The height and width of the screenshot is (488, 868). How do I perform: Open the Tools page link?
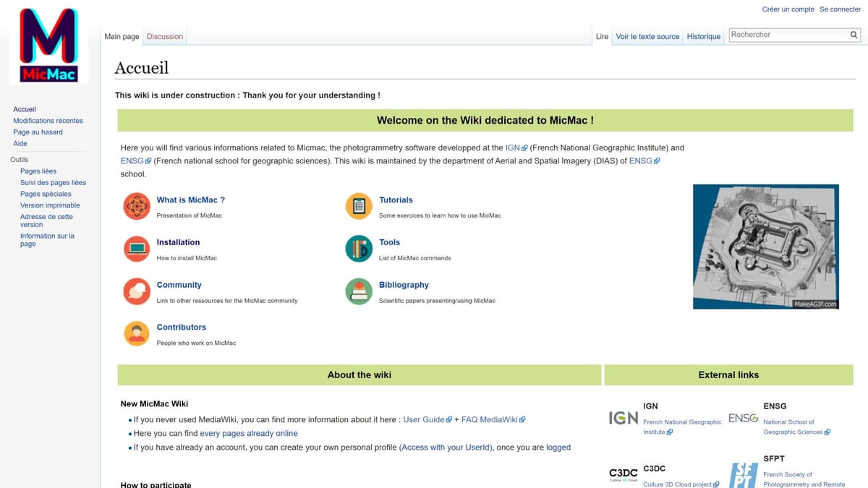(389, 242)
